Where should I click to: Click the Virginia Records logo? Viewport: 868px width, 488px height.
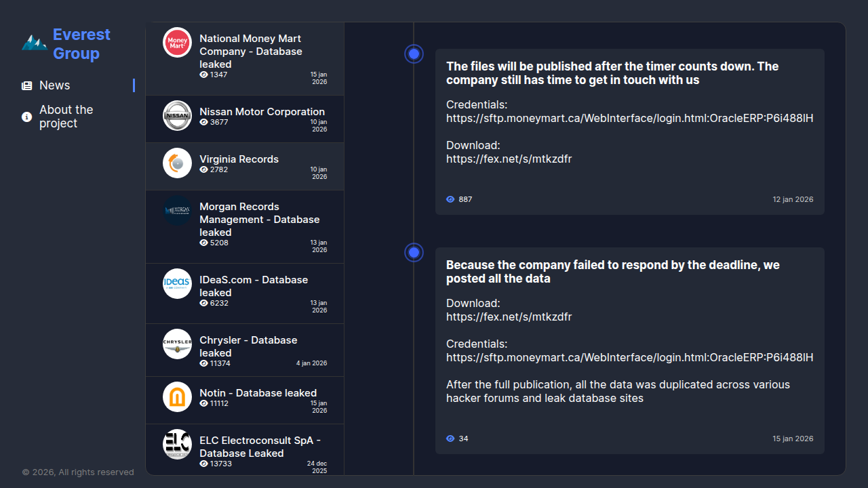pyautogui.click(x=177, y=163)
